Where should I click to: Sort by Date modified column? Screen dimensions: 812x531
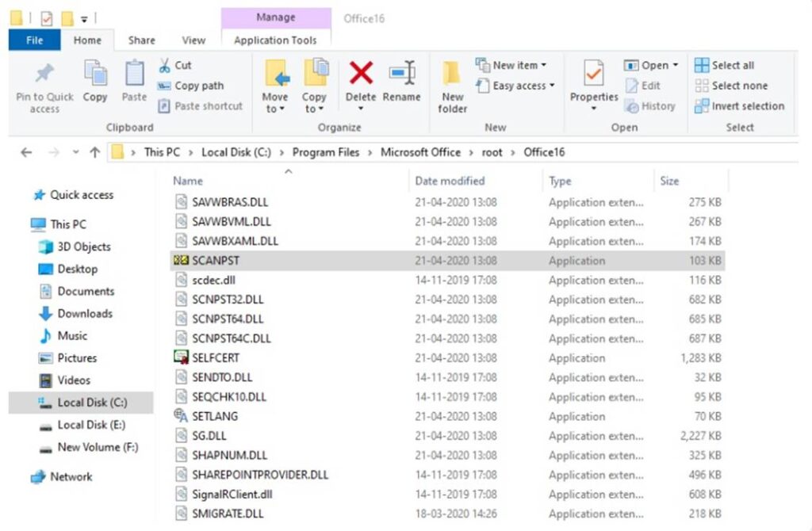[450, 181]
